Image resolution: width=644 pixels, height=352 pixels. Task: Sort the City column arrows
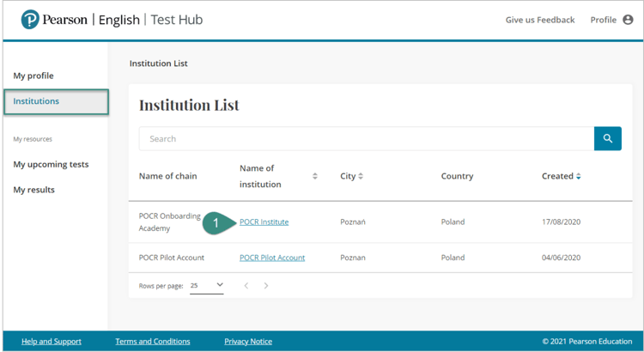[x=361, y=176]
